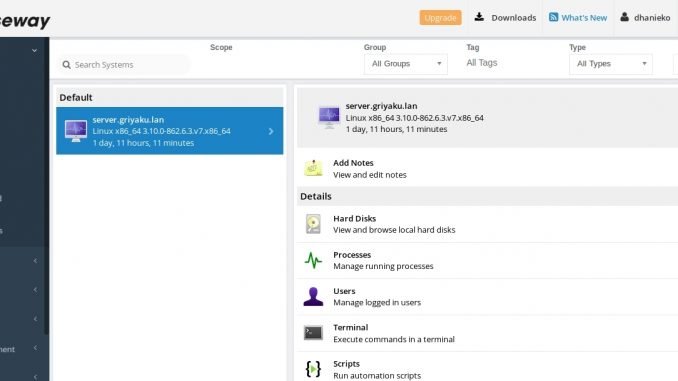The width and height of the screenshot is (678, 381).
Task: Click the Scope label
Action: (221, 47)
